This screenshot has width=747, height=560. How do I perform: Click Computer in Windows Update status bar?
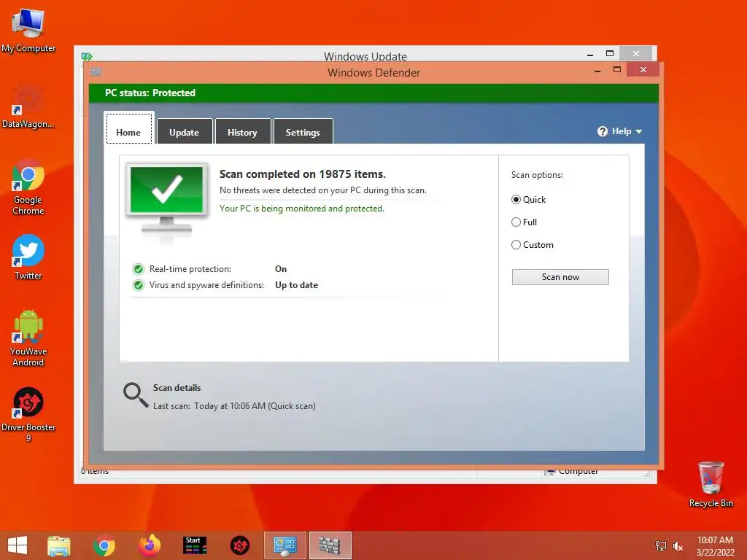click(x=571, y=471)
